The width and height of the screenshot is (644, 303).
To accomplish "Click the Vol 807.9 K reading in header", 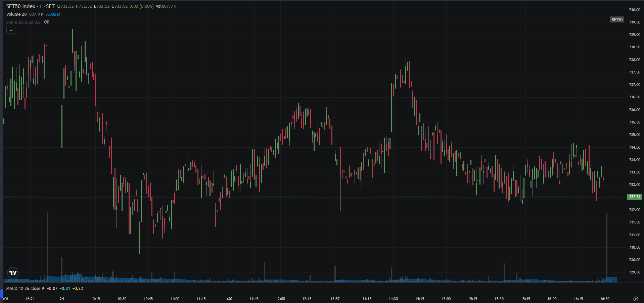I will point(166,6).
